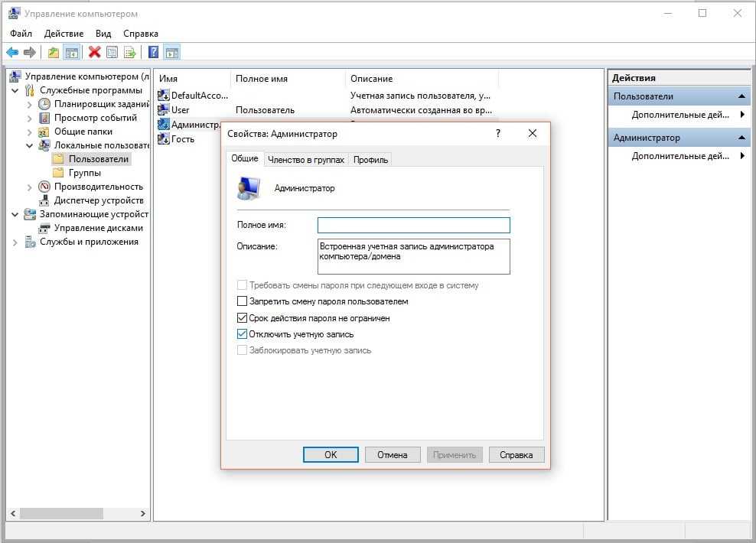Click the Export list toolbar icon
The image size is (756, 543).
click(130, 53)
